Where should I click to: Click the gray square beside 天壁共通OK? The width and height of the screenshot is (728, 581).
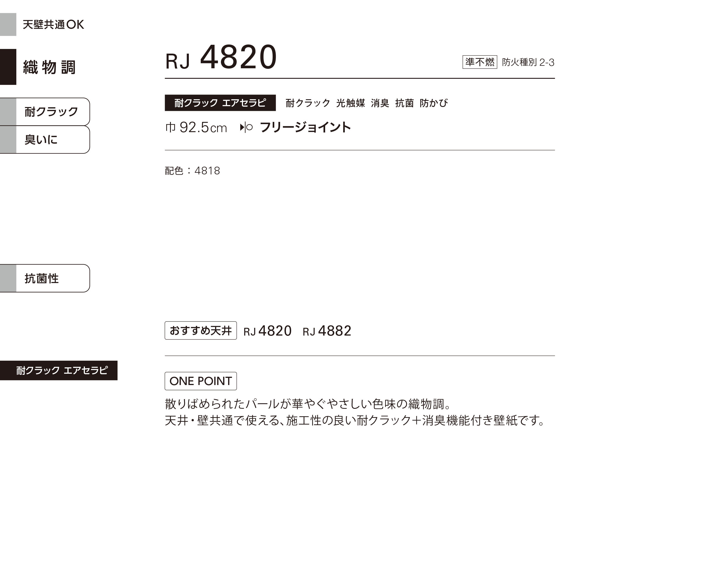click(8, 24)
